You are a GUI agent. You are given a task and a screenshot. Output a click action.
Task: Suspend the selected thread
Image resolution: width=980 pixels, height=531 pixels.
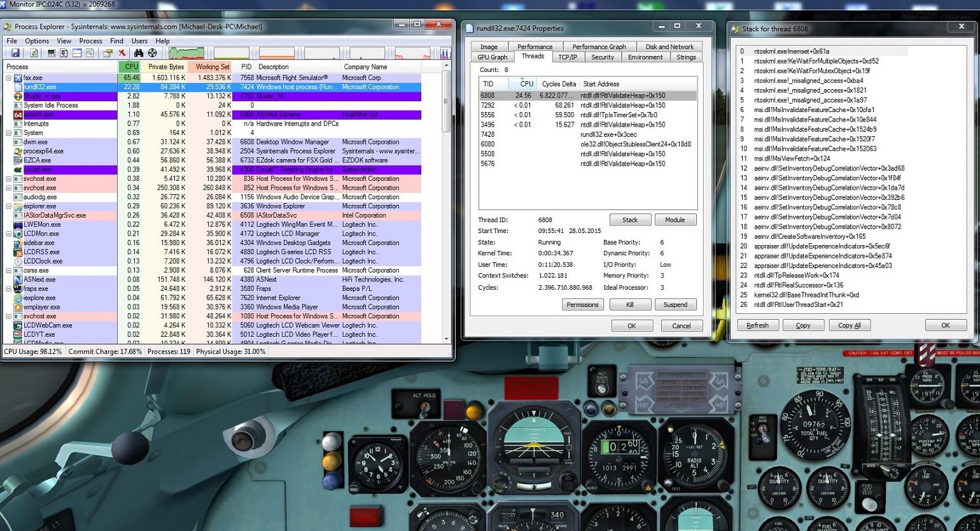tap(675, 304)
